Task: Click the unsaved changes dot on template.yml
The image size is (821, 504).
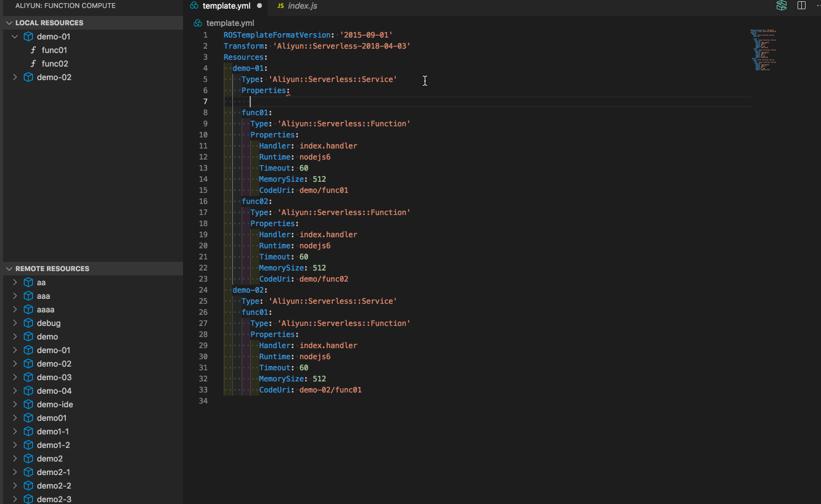Action: [x=259, y=6]
